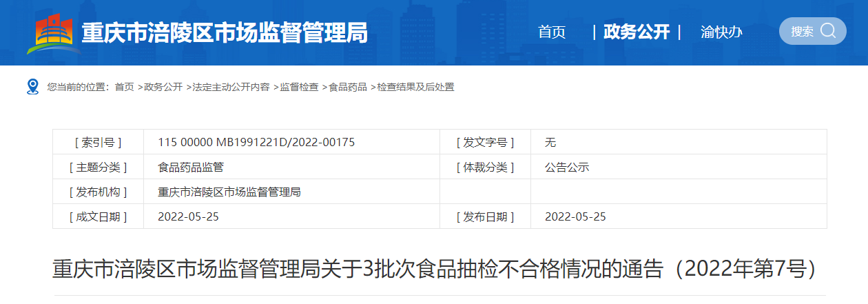Click the 公告公示 value cell
868x304 pixels.
point(679,167)
